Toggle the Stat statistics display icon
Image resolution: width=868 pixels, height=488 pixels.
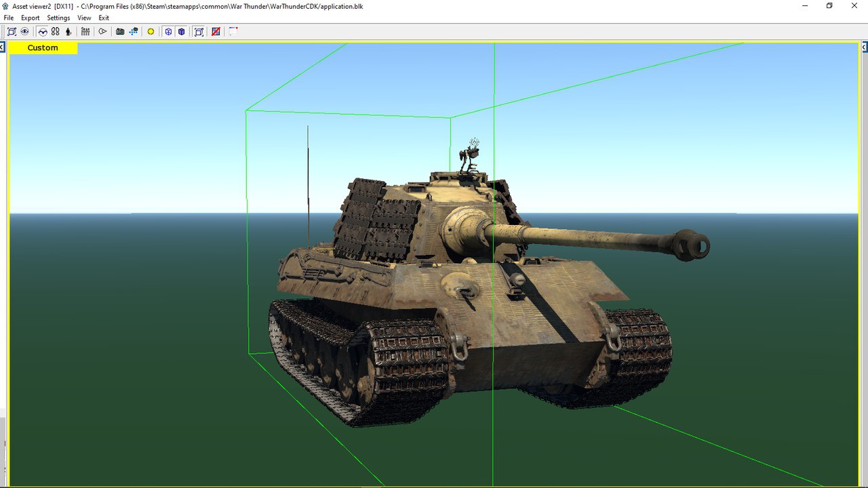(85, 32)
